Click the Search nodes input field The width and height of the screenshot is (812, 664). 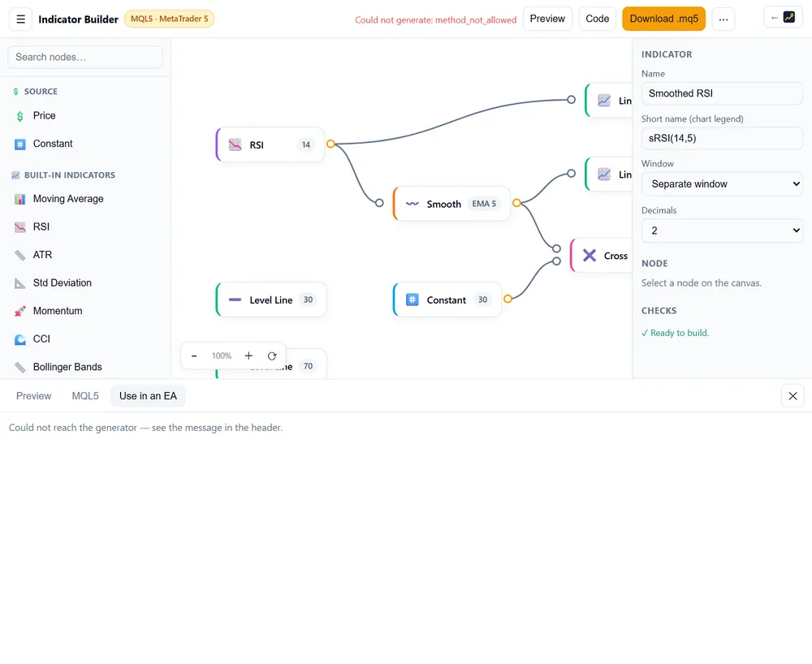(x=85, y=57)
